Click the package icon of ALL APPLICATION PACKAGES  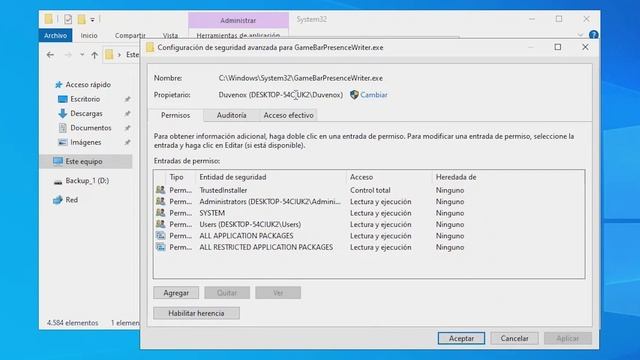pyautogui.click(x=160, y=236)
